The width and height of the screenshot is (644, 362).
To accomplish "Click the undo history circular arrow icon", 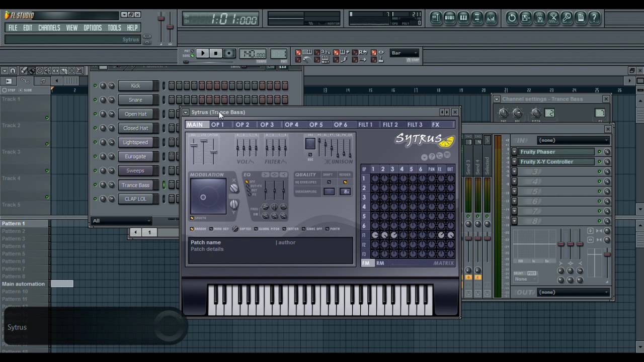I will tap(512, 18).
